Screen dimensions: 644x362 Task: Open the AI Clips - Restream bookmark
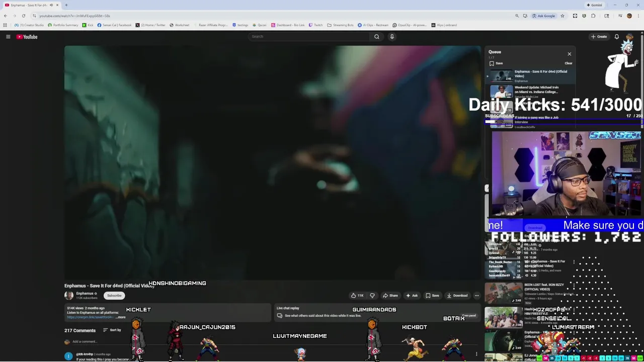click(x=373, y=25)
